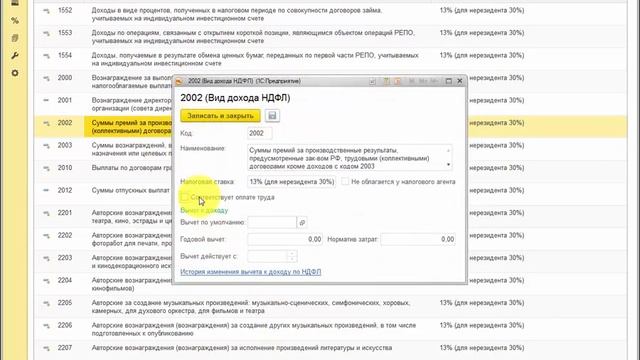Select row 2010 Выплаты по договорам
This screenshot has width=640, height=360.
point(104,171)
